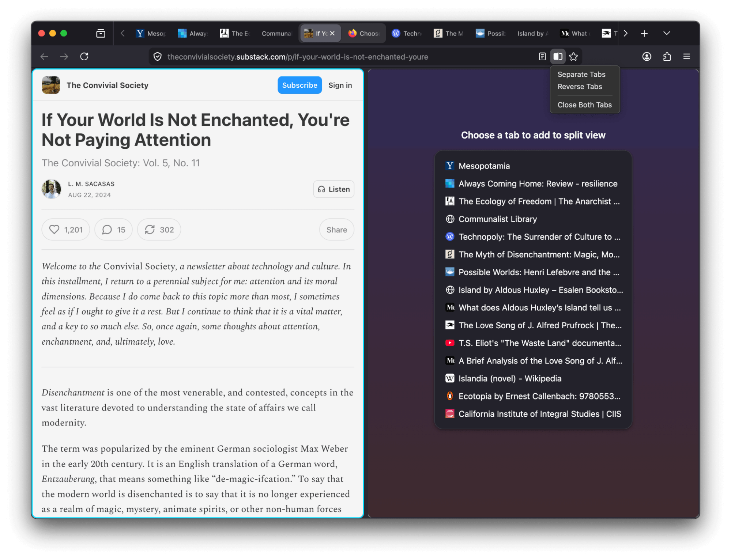Click the Subscribe button

coord(299,85)
